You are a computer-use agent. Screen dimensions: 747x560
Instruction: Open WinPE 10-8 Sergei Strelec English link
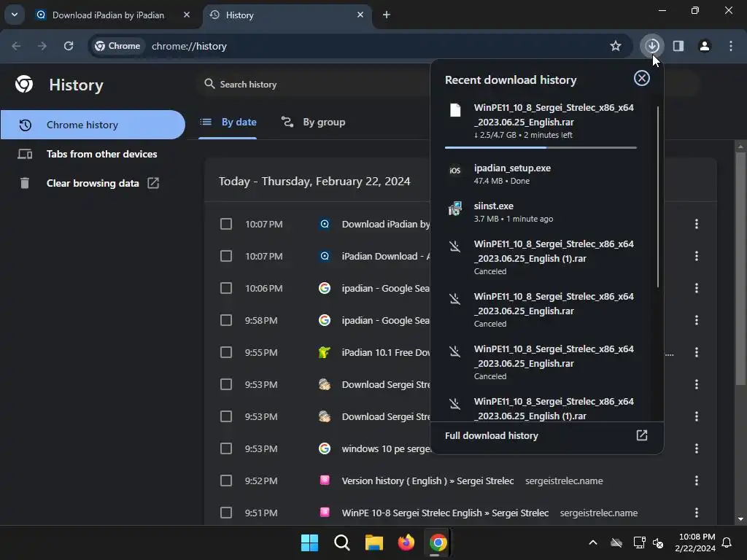point(445,513)
